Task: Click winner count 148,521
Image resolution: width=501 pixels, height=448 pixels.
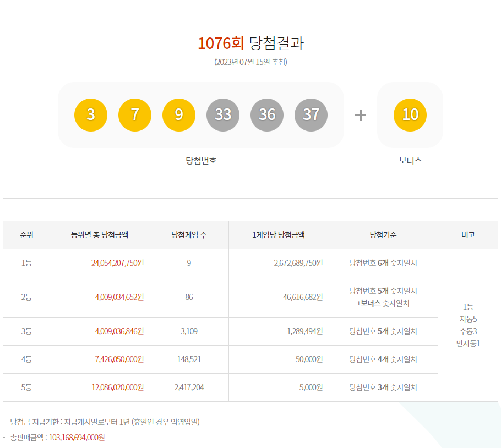Action: pos(189,359)
